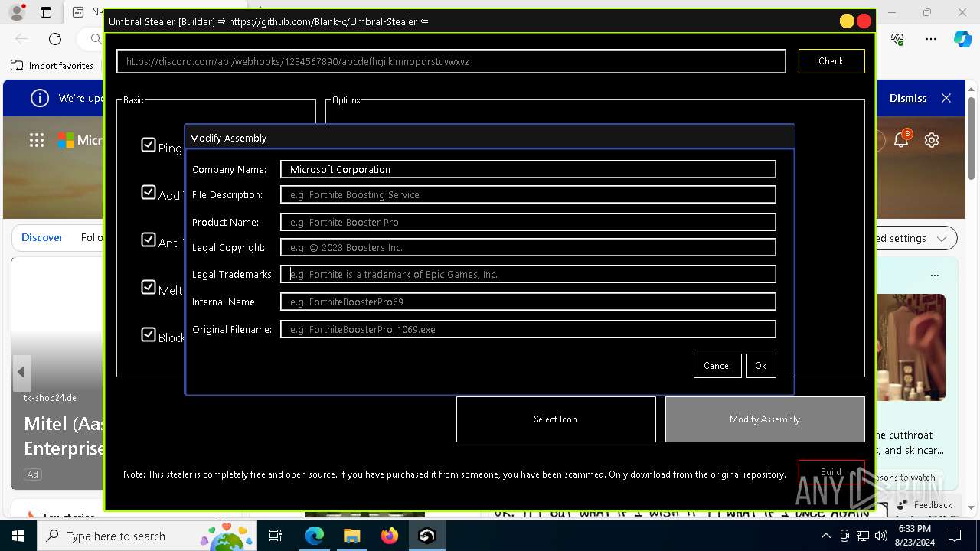Toggle the Block checkbox

[x=149, y=334]
